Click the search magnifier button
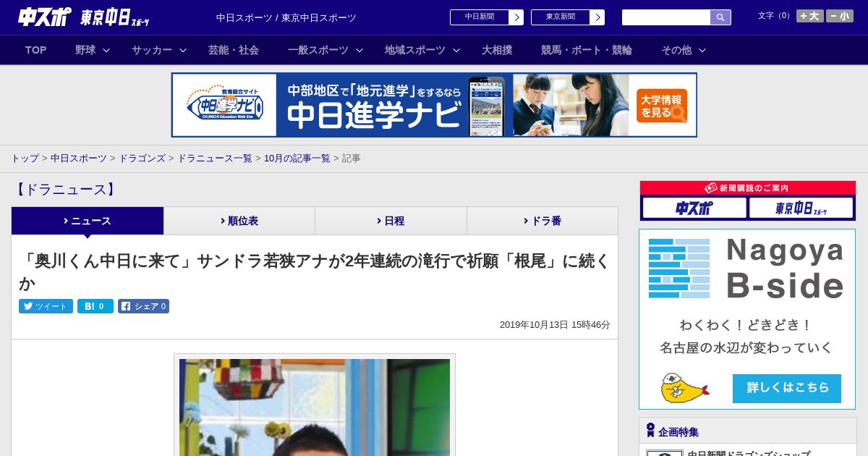 pyautogui.click(x=720, y=17)
